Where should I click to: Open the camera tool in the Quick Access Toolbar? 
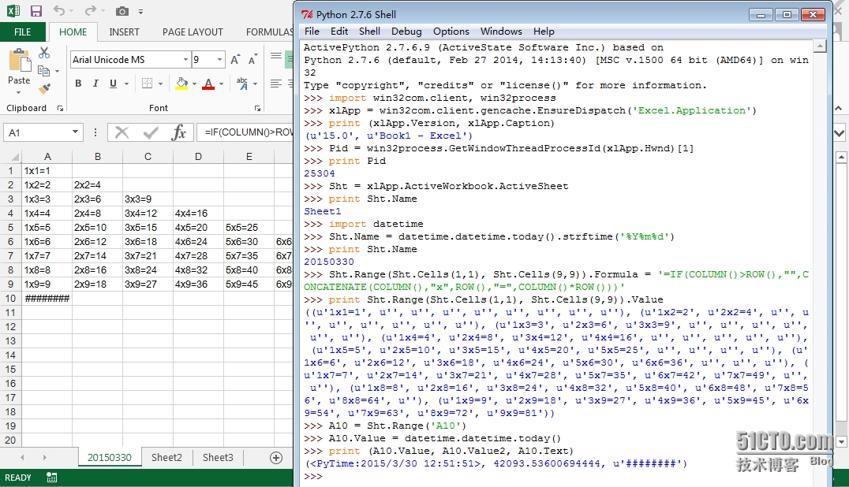point(122,11)
